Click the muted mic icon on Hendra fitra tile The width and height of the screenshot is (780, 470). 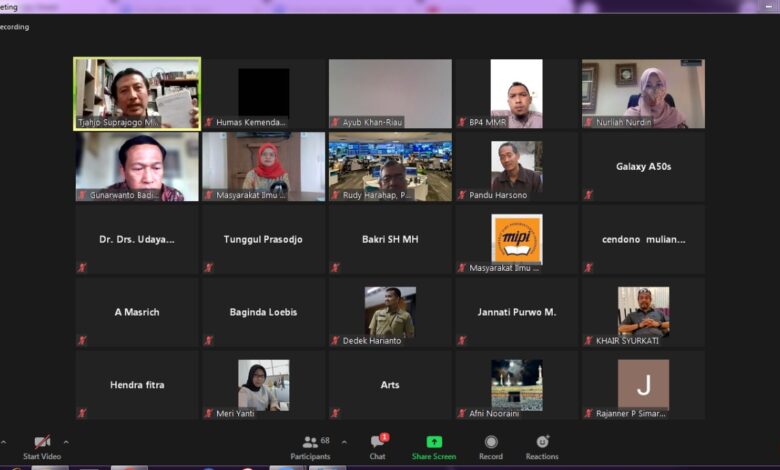[82, 413]
